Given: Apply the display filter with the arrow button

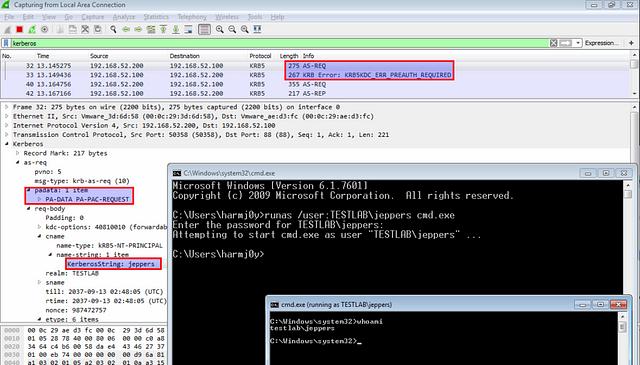Looking at the screenshot, I should (x=565, y=43).
